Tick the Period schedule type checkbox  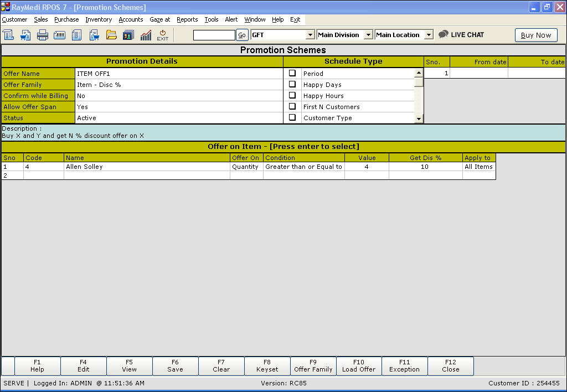pos(292,73)
